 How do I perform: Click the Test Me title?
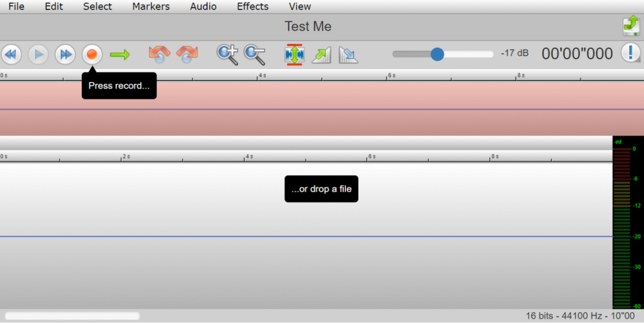coord(308,26)
